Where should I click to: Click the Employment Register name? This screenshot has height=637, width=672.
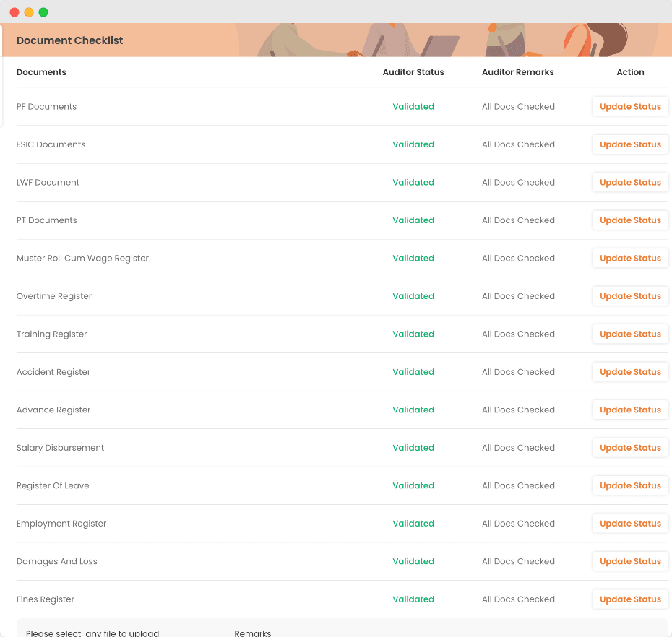pyautogui.click(x=61, y=524)
